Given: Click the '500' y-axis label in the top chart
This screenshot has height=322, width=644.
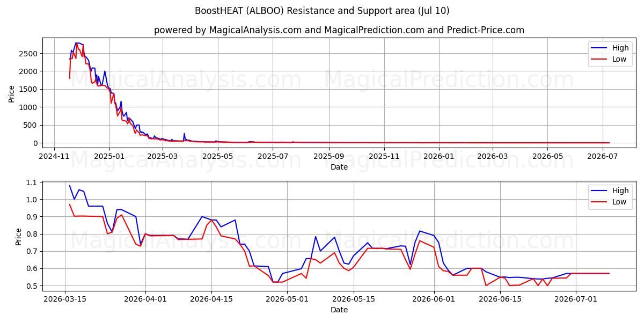Looking at the screenshot, I should tap(30, 125).
